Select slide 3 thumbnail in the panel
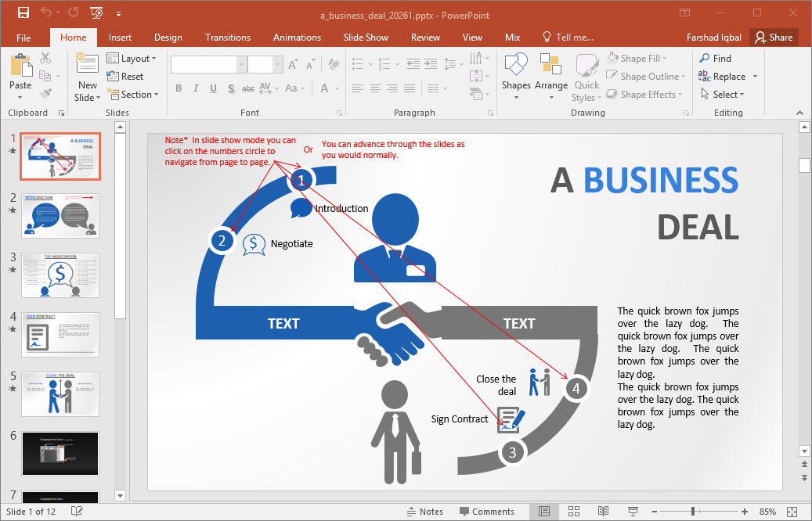This screenshot has width=812, height=521. (60, 275)
